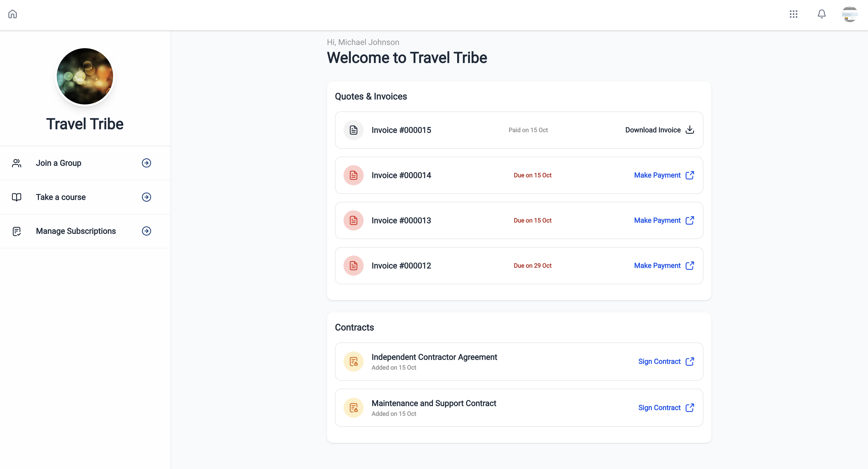Click external link icon for Invoice #000013
Image resolution: width=868 pixels, height=469 pixels.
tap(690, 220)
